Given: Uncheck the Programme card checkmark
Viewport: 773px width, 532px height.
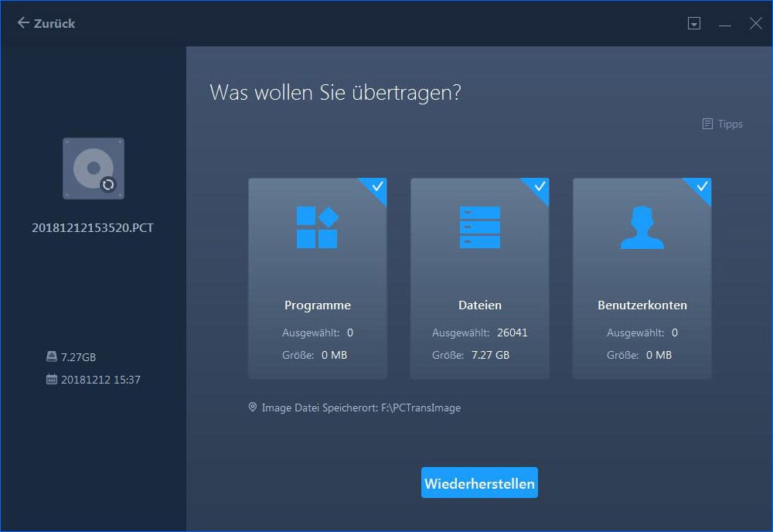Looking at the screenshot, I should [377, 187].
